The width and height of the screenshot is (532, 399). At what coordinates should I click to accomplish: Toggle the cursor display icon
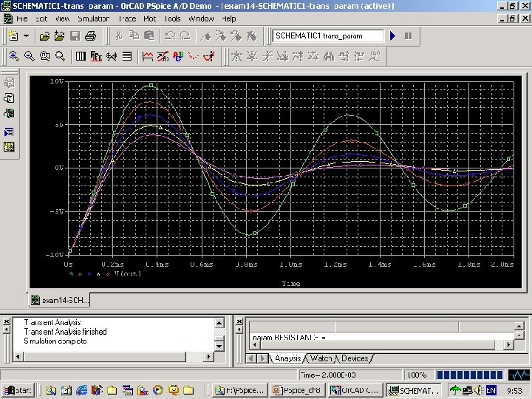tap(209, 56)
